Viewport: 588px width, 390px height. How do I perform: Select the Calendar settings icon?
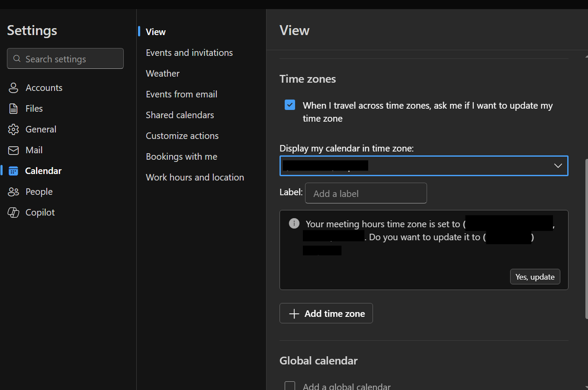coord(13,171)
